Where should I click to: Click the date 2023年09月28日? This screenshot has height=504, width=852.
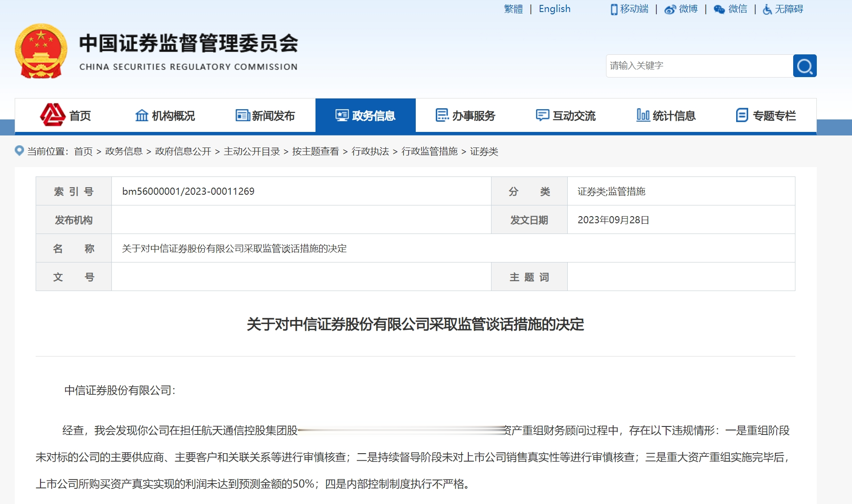coord(613,220)
